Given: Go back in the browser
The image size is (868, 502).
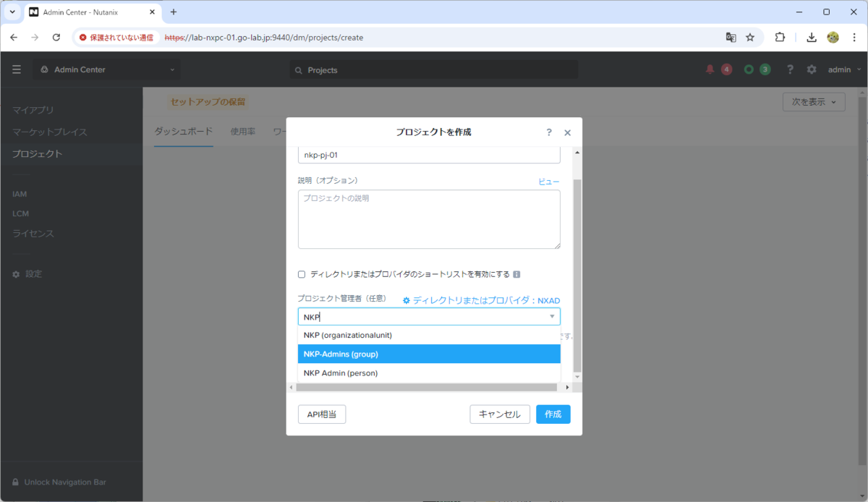Looking at the screenshot, I should coord(14,38).
